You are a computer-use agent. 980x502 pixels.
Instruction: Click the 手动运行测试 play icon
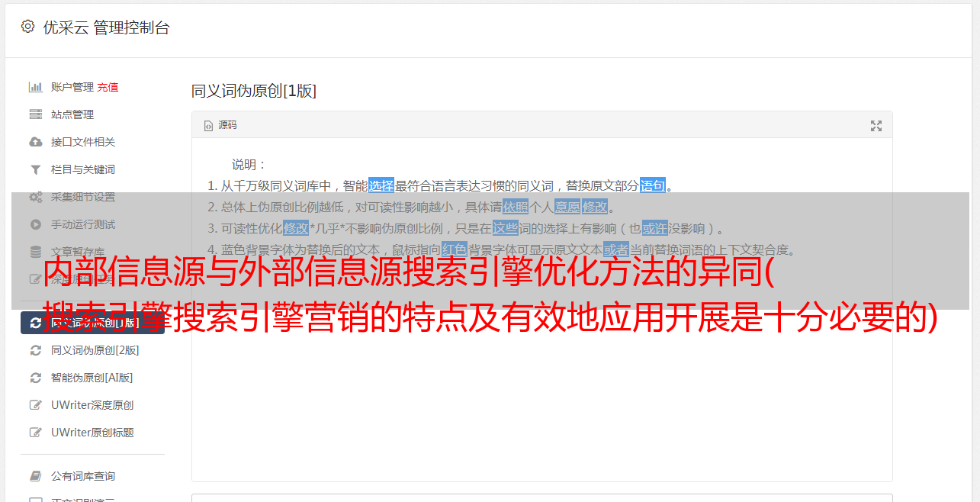coord(35,224)
